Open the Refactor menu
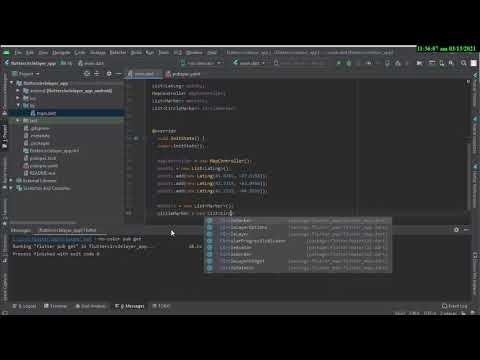The width and height of the screenshot is (480, 360). pyautogui.click(x=118, y=52)
